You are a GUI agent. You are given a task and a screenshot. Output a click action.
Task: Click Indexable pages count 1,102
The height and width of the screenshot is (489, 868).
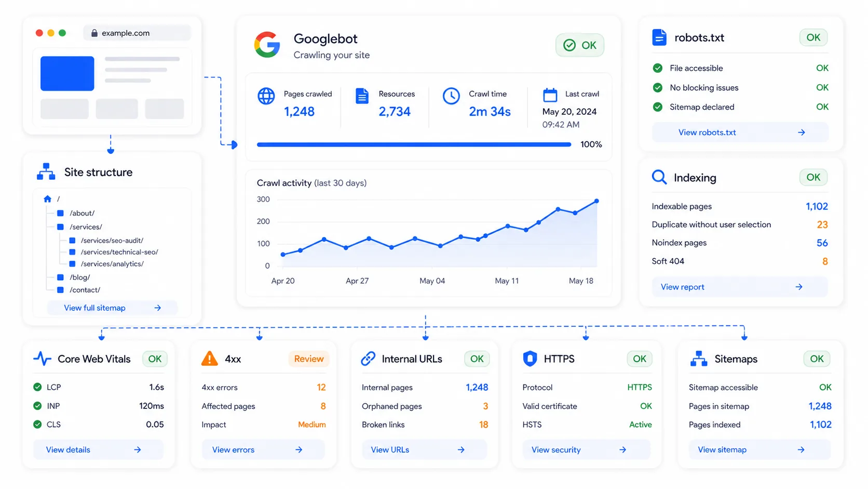click(x=817, y=206)
